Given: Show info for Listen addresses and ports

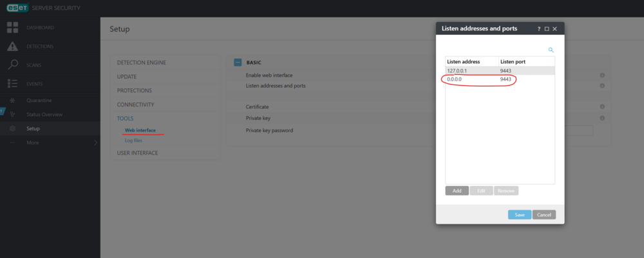Looking at the screenshot, I should point(602,86).
